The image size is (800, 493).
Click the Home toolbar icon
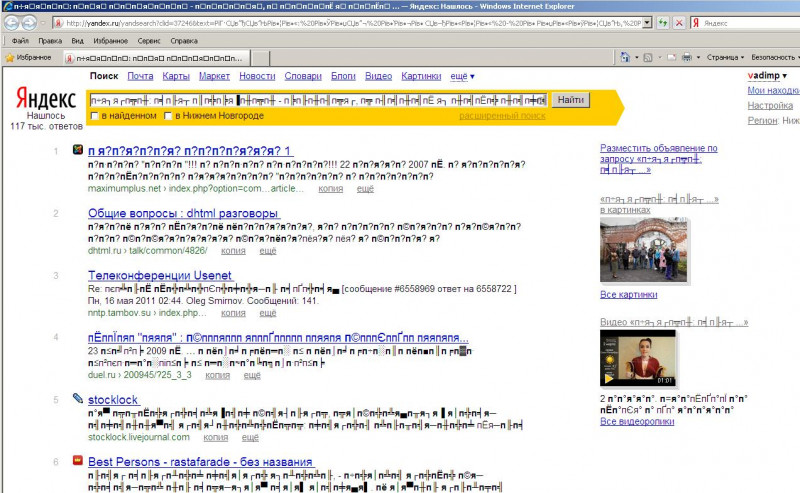pos(625,57)
